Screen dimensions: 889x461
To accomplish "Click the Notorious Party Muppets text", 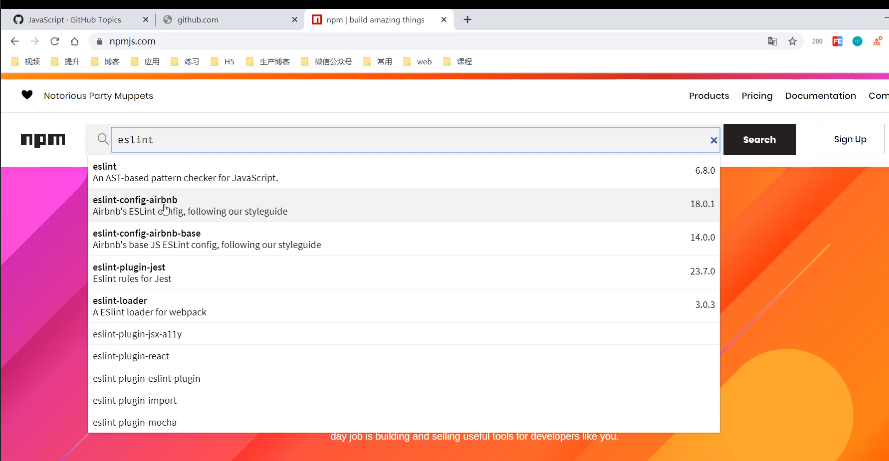I will click(99, 96).
